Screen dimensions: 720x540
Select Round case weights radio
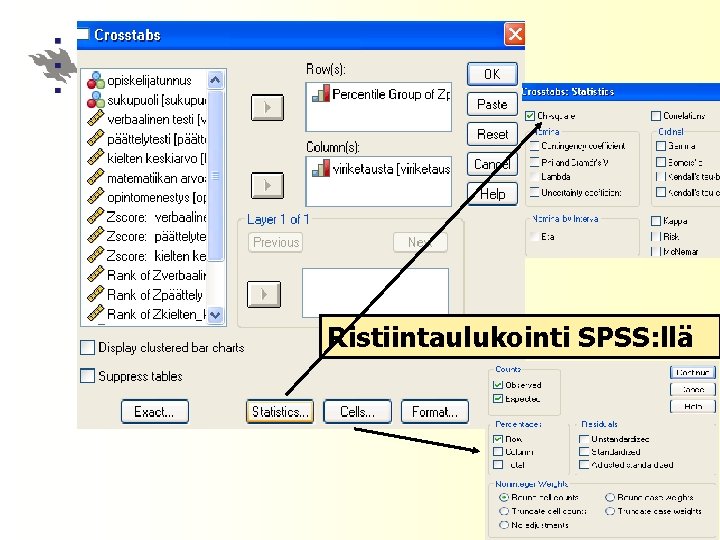[x=610, y=497]
